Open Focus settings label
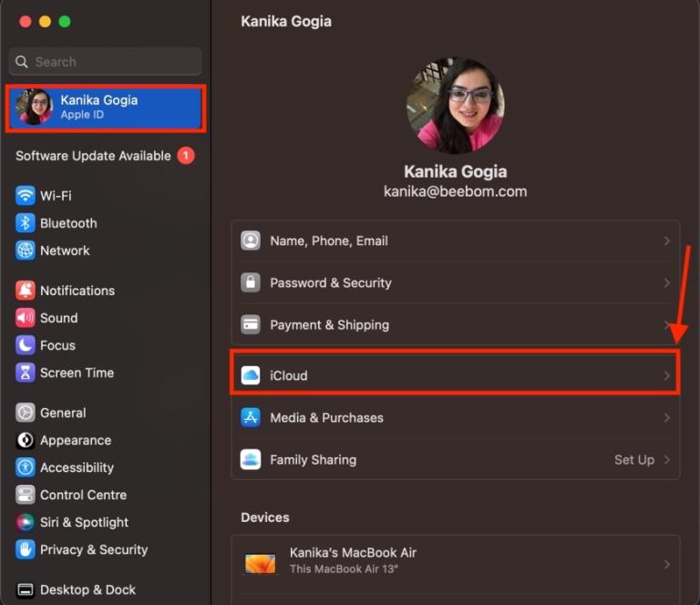The image size is (700, 605). (57, 345)
